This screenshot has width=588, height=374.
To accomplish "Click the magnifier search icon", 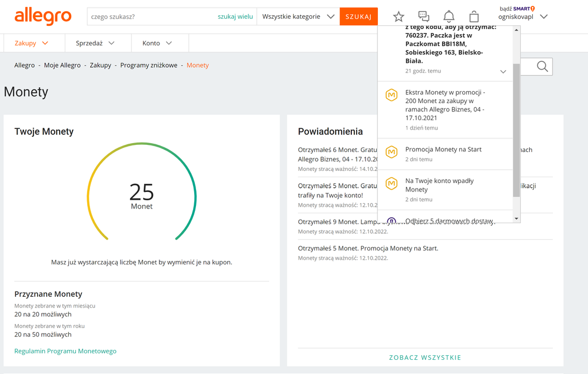I will tap(542, 67).
